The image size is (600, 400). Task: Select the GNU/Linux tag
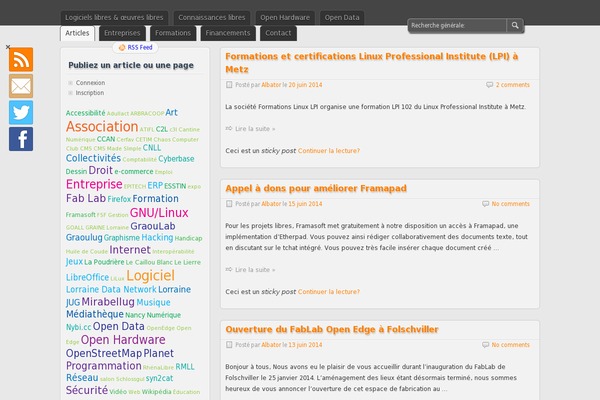tap(159, 212)
